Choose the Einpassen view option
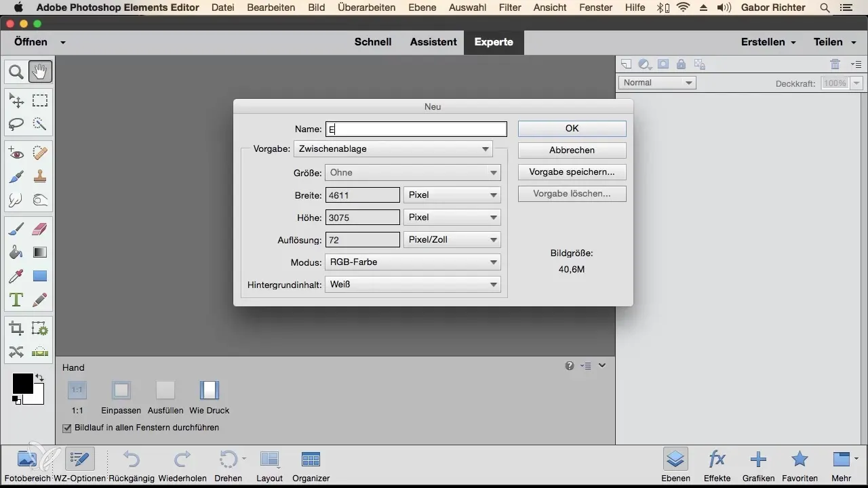 (121, 390)
